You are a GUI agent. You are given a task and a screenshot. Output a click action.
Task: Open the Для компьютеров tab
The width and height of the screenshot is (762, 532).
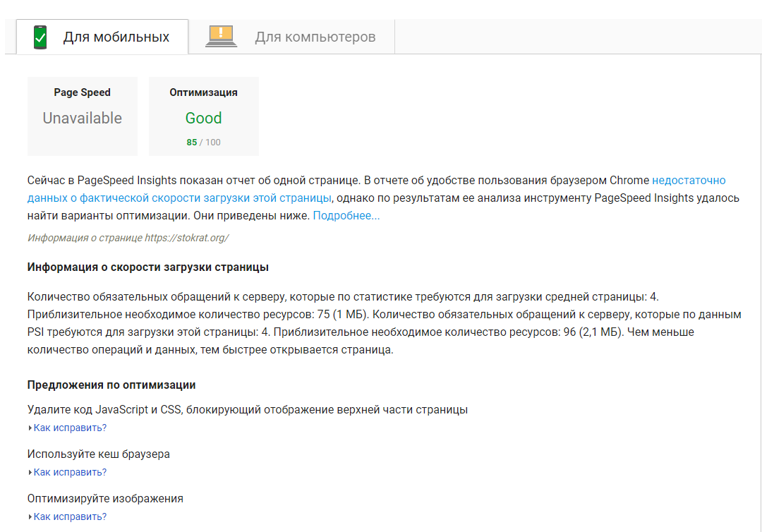click(x=315, y=37)
